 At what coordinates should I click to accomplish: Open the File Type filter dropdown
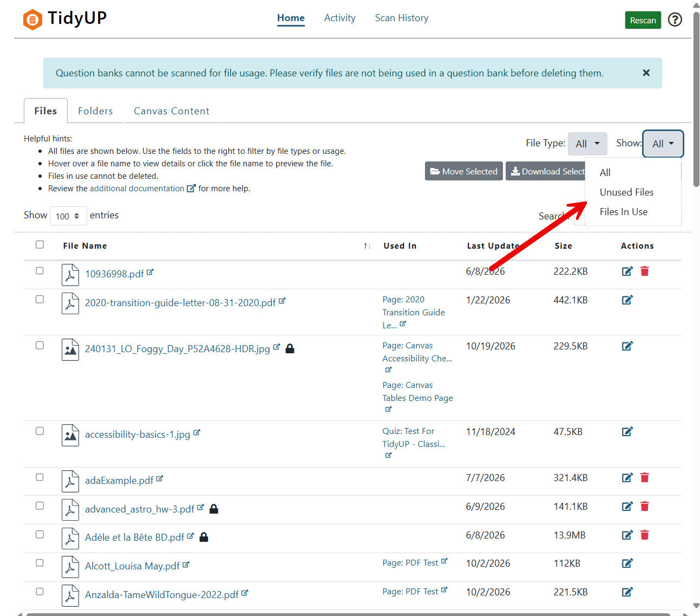click(x=587, y=144)
